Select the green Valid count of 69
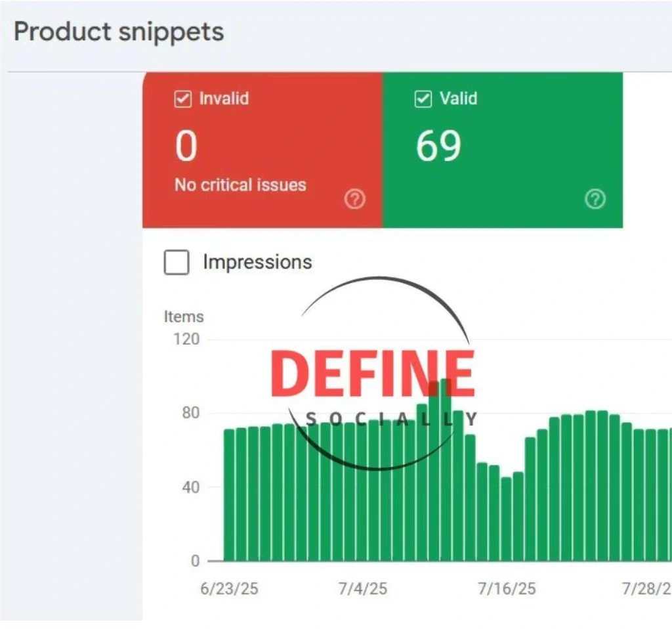The width and height of the screenshot is (672, 629). [x=438, y=146]
